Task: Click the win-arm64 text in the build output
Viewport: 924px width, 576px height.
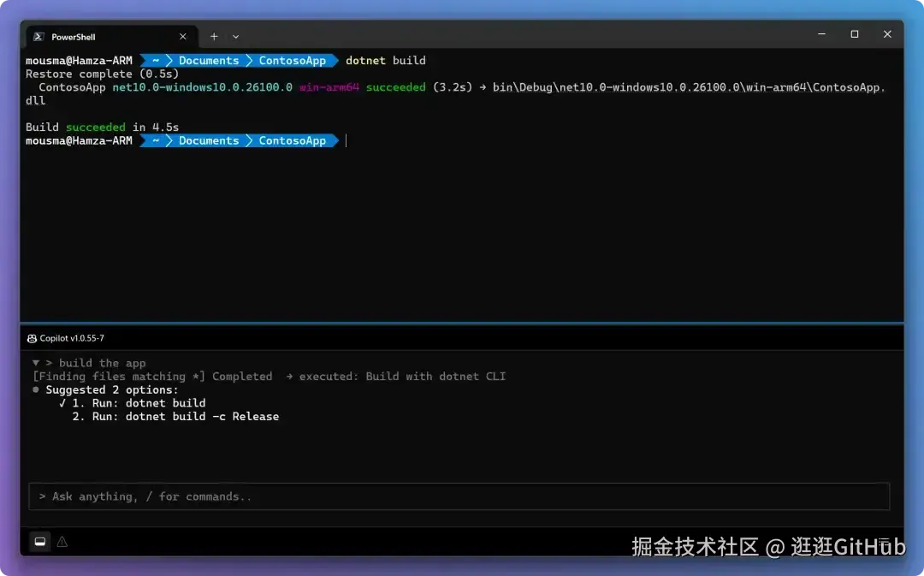Action: (329, 87)
